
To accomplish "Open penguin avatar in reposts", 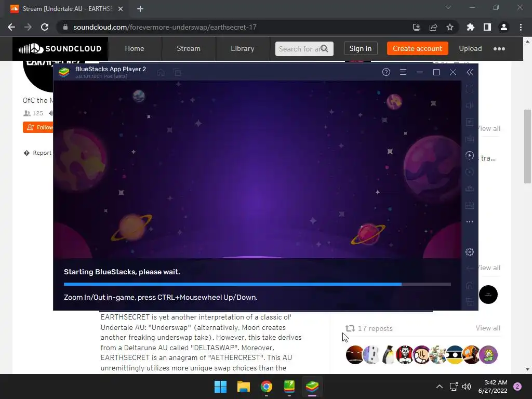I will pyautogui.click(x=388, y=354).
